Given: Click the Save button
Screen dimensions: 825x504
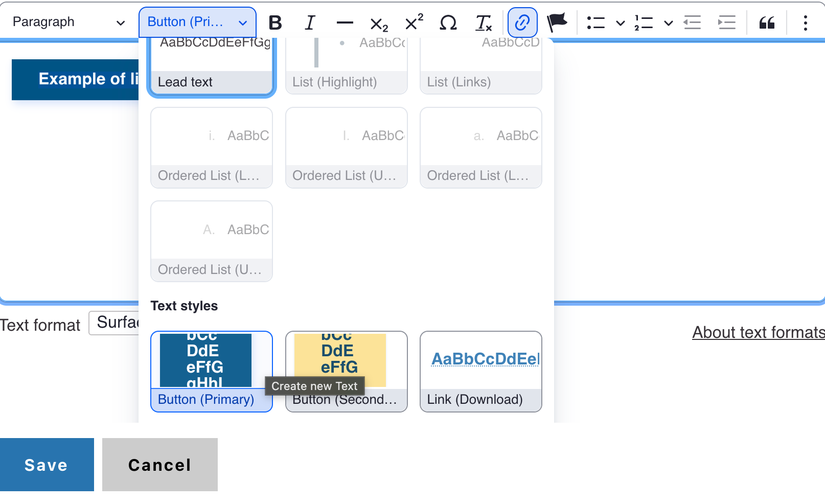Looking at the screenshot, I should click(47, 465).
